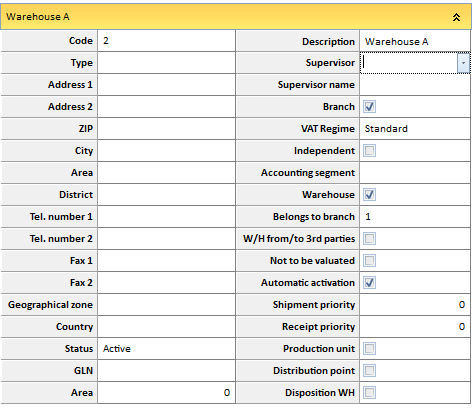
Task: Toggle the Warehouse checkbox off
Action: [x=369, y=195]
